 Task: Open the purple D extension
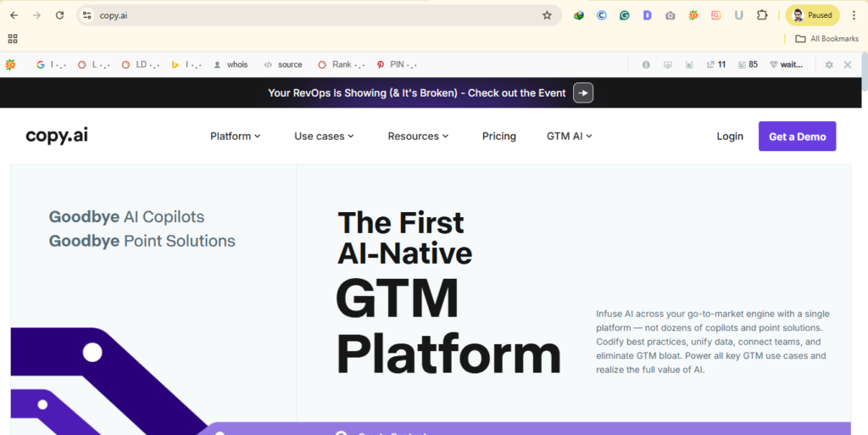click(x=647, y=15)
